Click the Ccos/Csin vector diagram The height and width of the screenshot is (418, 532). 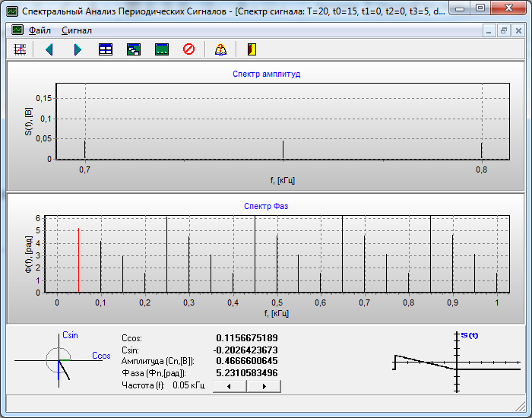[x=61, y=360]
